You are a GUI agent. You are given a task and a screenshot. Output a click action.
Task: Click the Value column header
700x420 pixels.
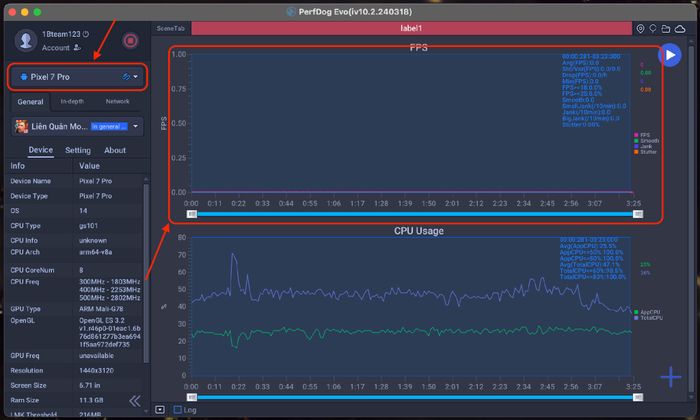[89, 166]
